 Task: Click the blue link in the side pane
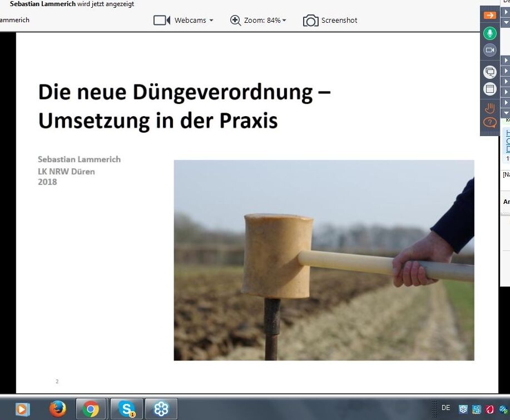click(x=508, y=141)
